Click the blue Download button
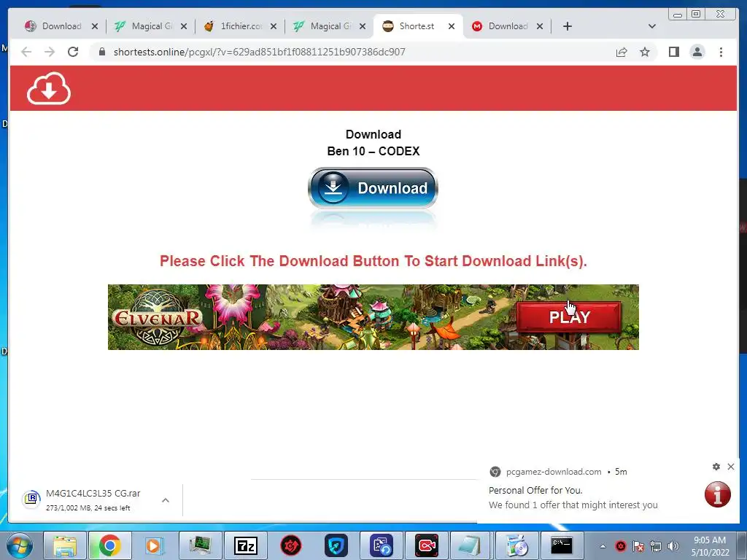This screenshot has height=560, width=747. 373,188
